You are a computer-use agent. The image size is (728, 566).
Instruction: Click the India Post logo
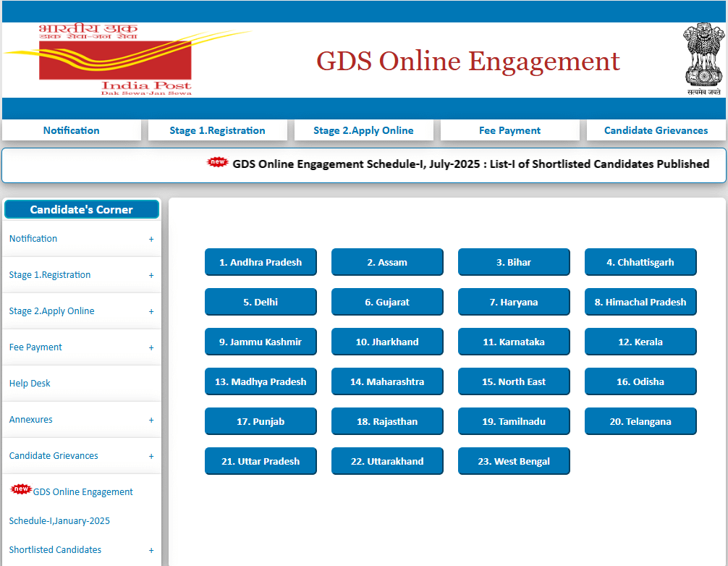(116, 61)
